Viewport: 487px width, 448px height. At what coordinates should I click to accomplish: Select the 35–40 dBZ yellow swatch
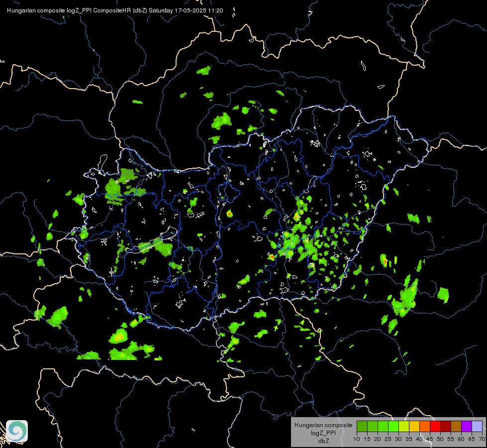pos(414,426)
